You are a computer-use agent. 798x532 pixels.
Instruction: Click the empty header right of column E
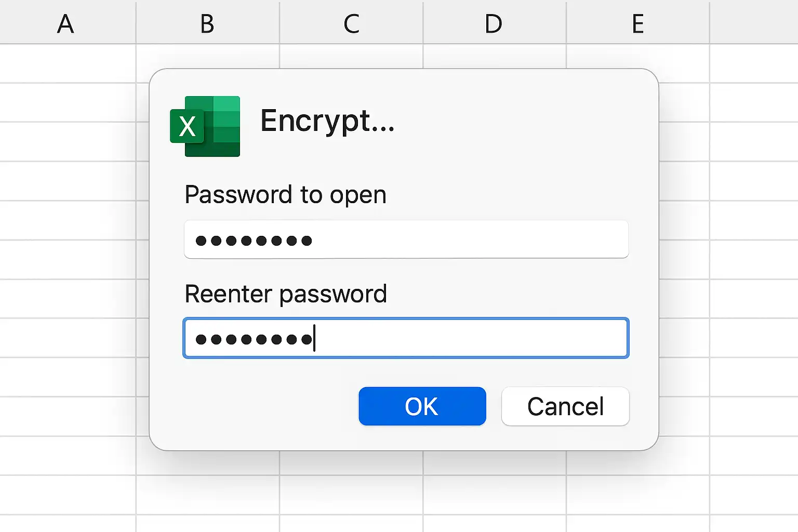pos(754,22)
